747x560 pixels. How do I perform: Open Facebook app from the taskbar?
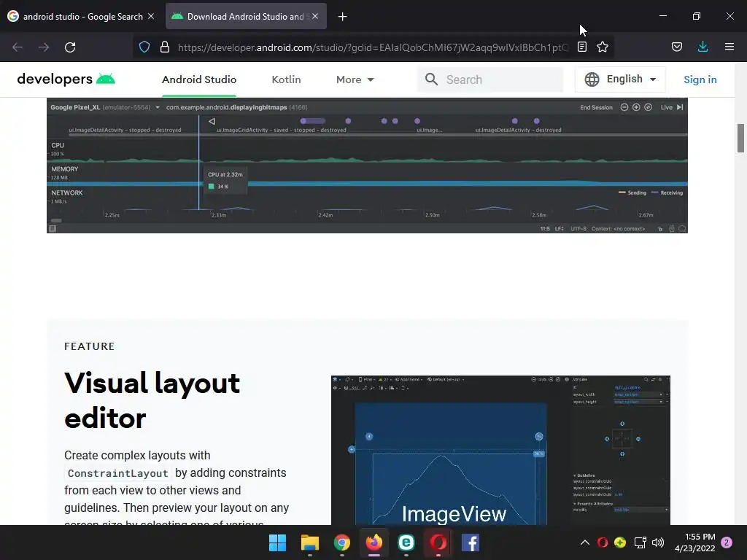(471, 542)
